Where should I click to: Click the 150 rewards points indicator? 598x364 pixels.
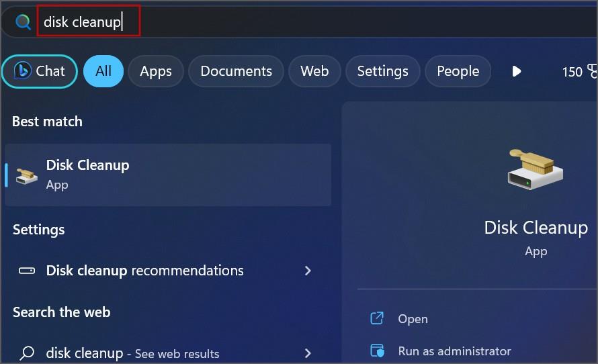(x=579, y=72)
